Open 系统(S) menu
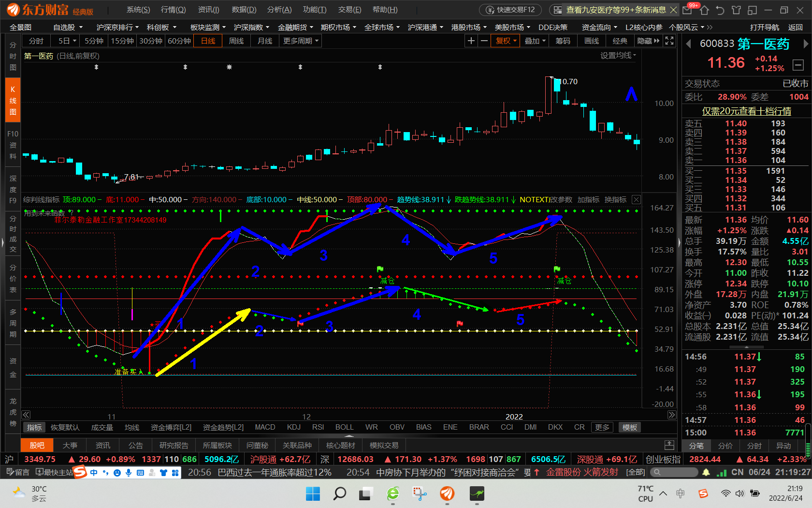Viewport: 812px width, 508px height. (138, 10)
